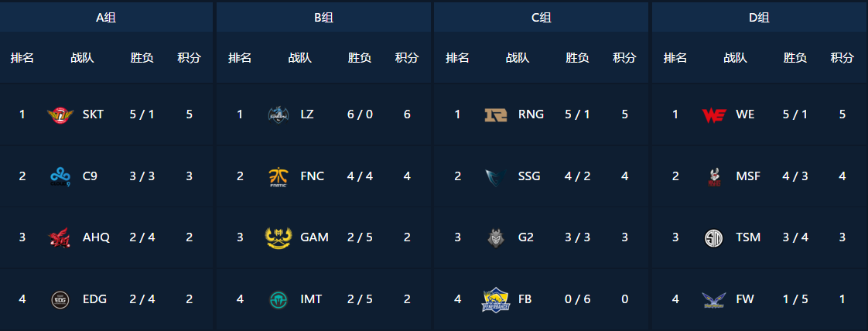This screenshot has width=868, height=331.
Task: Select the A组 group header
Action: [x=107, y=17]
